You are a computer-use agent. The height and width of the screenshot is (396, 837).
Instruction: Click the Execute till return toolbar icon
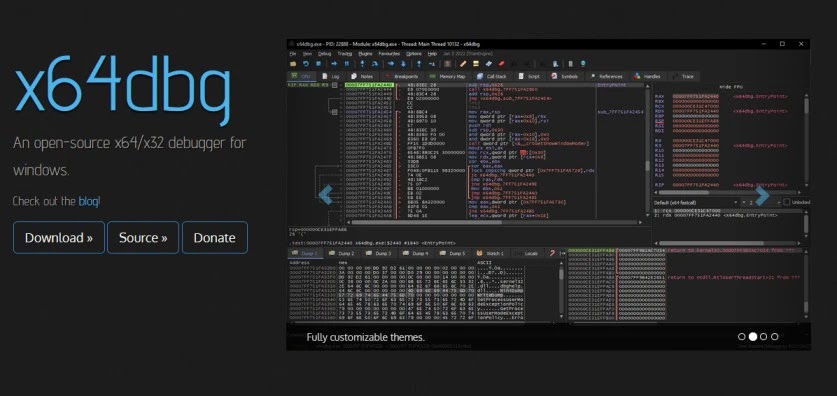click(419, 64)
